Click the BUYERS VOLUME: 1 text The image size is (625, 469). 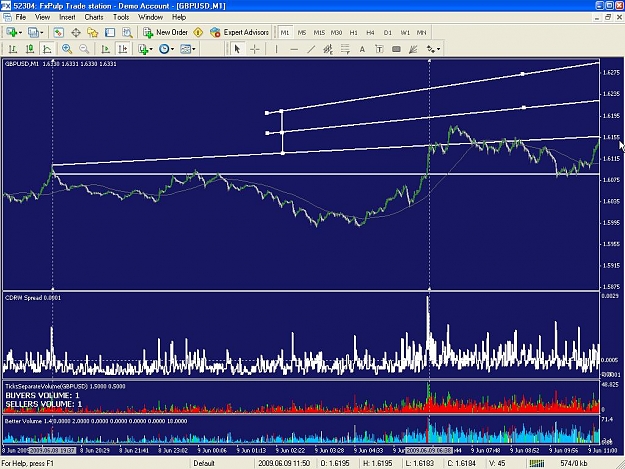(42, 395)
